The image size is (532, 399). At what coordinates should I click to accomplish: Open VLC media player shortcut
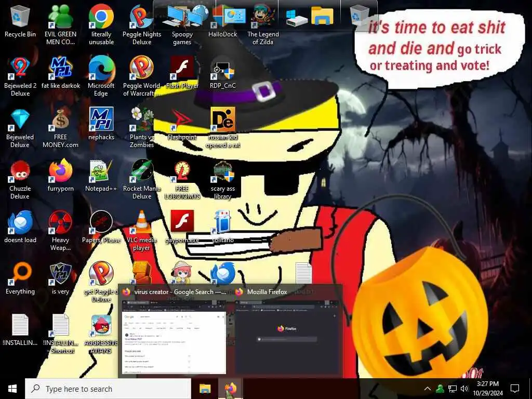[x=142, y=231]
